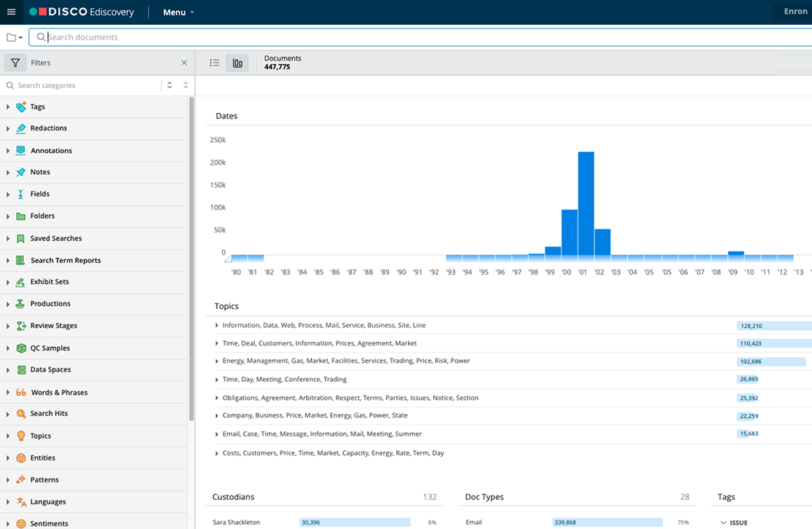The image size is (812, 529).
Task: Click the Annotations filter icon
Action: click(20, 150)
